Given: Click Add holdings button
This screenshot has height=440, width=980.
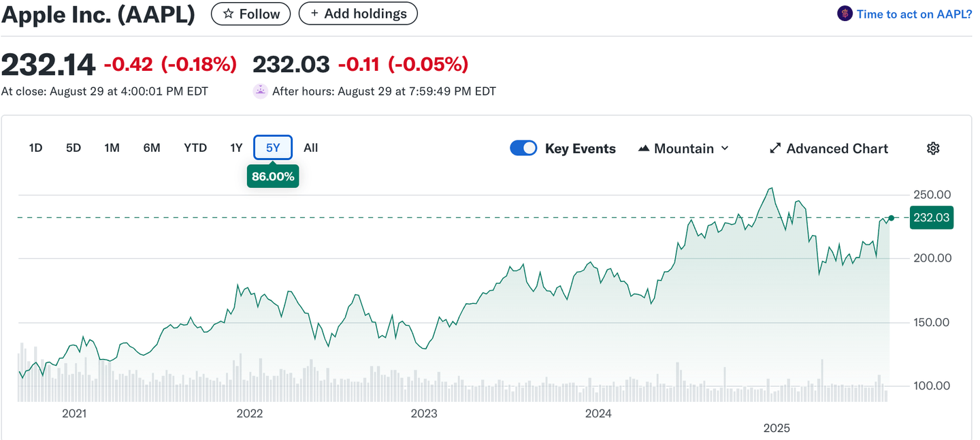Looking at the screenshot, I should pyautogui.click(x=358, y=14).
